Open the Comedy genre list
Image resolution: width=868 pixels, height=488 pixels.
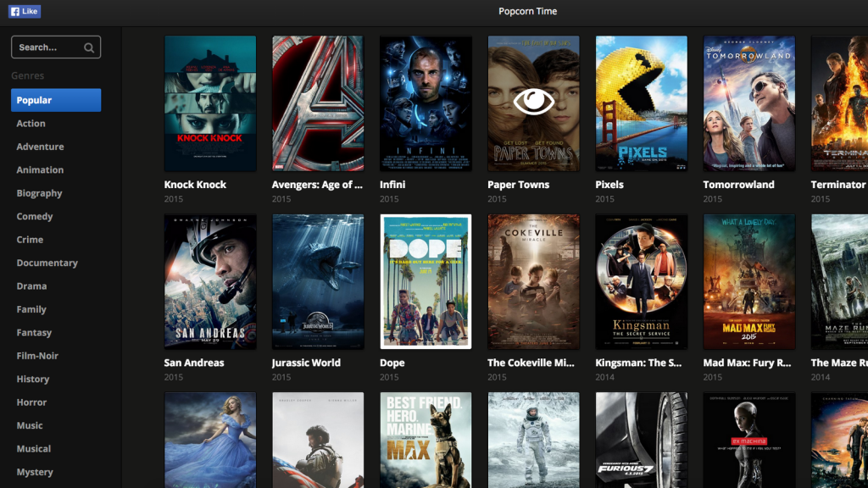(x=35, y=217)
